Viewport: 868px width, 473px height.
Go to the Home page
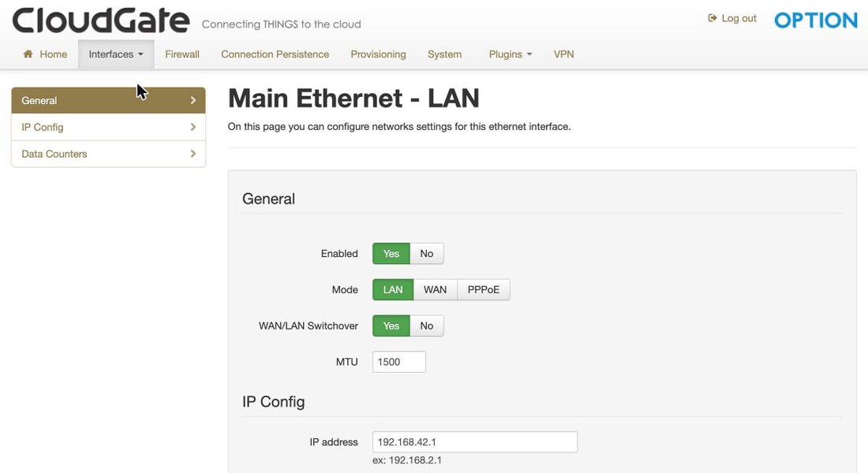click(45, 54)
